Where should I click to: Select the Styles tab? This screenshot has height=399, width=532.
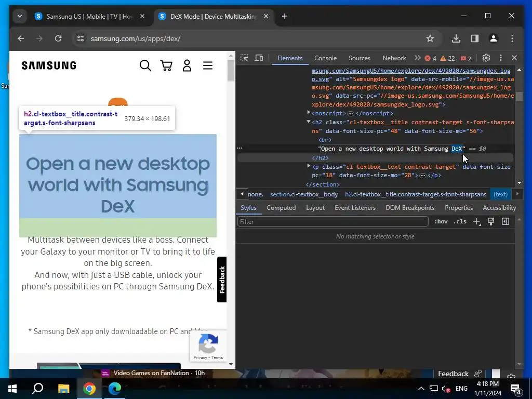tap(248, 208)
